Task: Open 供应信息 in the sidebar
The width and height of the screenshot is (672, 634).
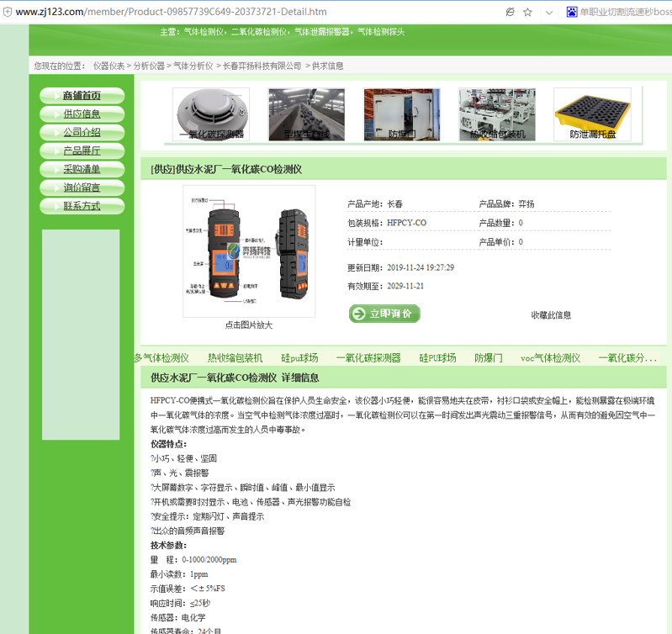Action: [x=82, y=114]
